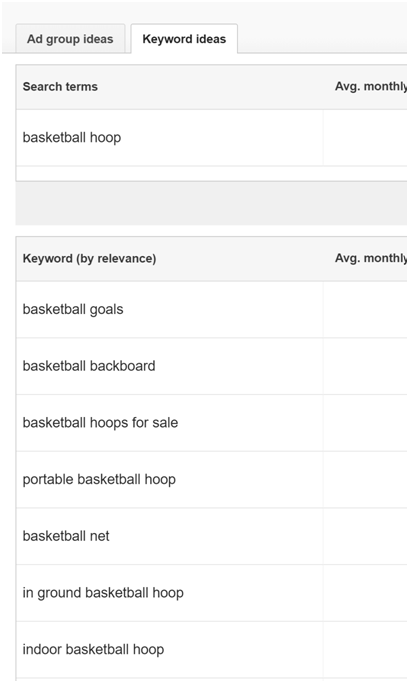Click monthly searches cell for portable basketball hoop
The height and width of the screenshot is (683, 409).
(x=365, y=480)
